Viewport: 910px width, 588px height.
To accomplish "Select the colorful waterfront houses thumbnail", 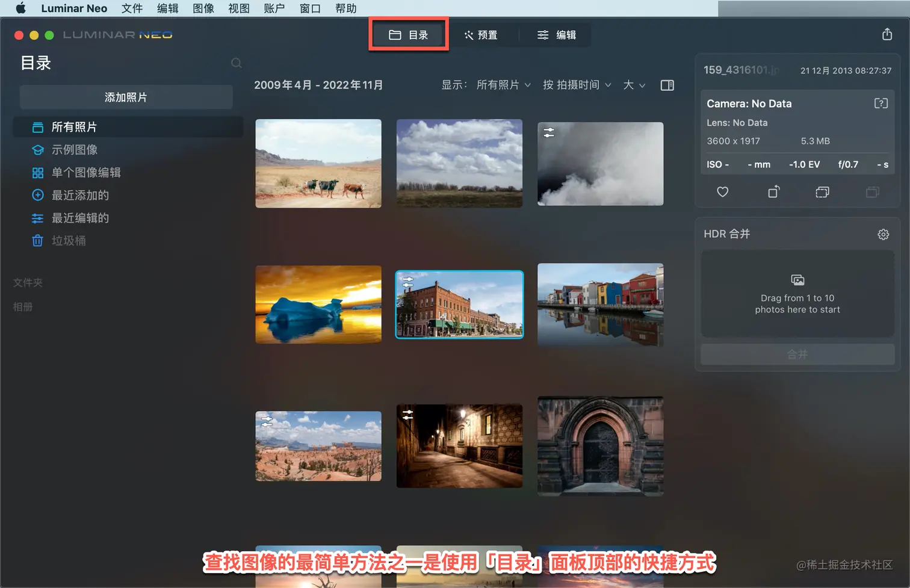I will pyautogui.click(x=600, y=305).
